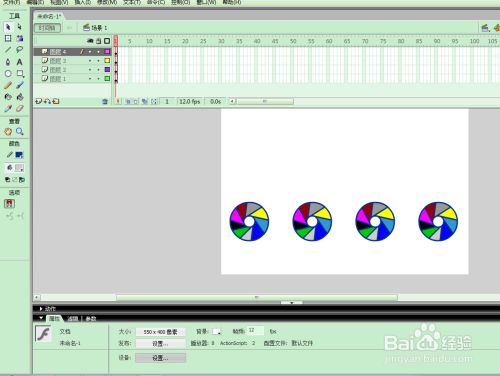Click the insert layer folder icon
This screenshot has height=376, width=500.
coord(56,101)
